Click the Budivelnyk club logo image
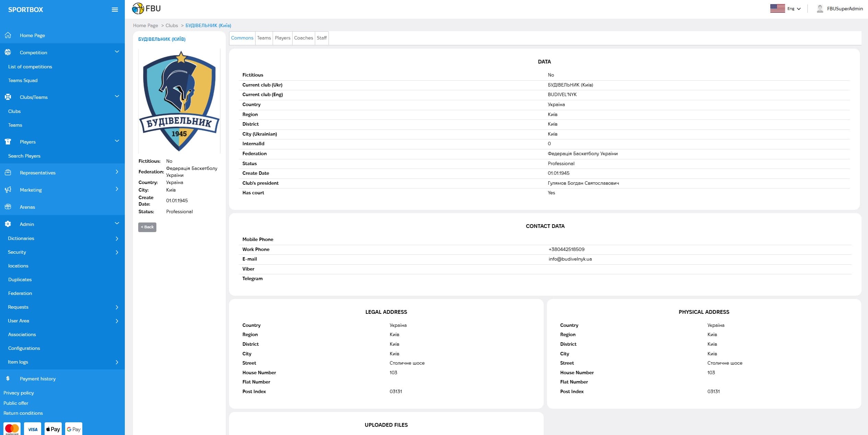The height and width of the screenshot is (435, 868). click(x=179, y=101)
